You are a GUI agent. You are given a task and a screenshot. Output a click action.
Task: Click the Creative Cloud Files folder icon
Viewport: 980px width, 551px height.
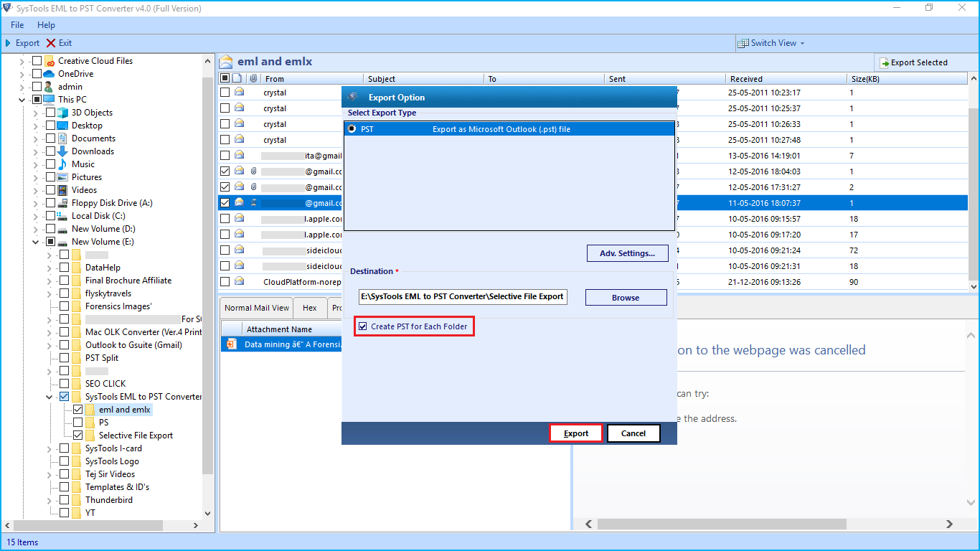pyautogui.click(x=50, y=61)
